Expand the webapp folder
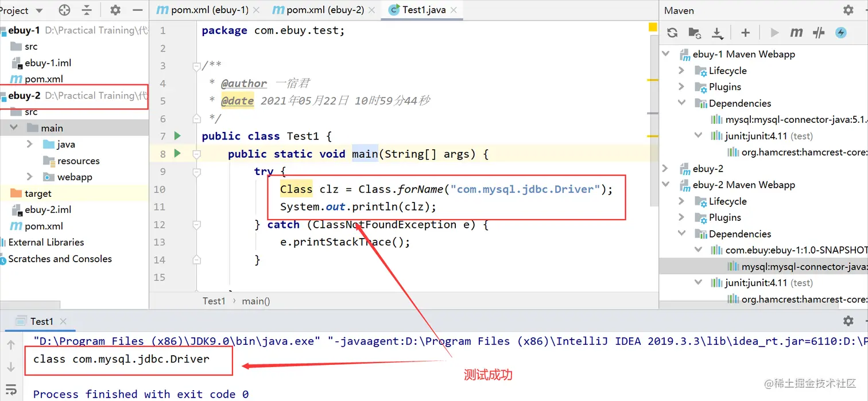Image resolution: width=868 pixels, height=401 pixels. tap(30, 177)
